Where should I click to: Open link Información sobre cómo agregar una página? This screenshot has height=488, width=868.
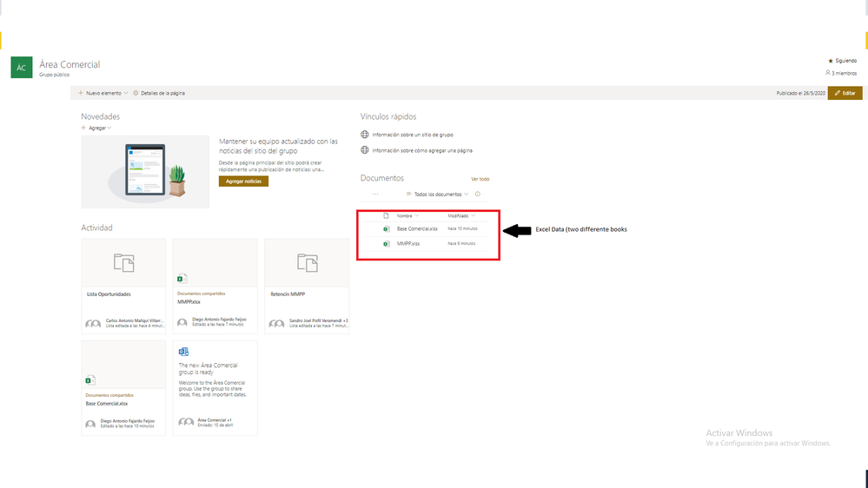[x=422, y=150]
